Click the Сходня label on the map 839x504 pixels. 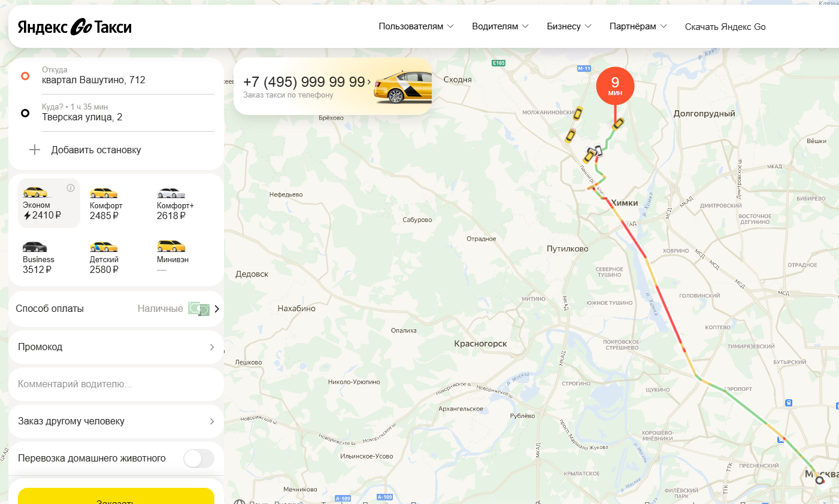[458, 80]
